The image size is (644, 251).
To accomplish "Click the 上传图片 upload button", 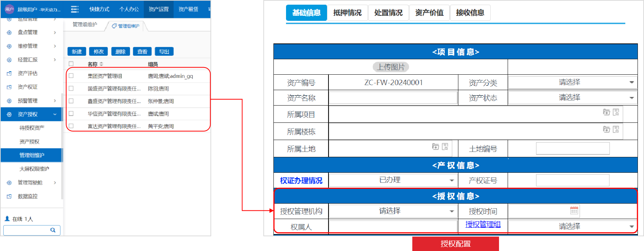I will (391, 67).
